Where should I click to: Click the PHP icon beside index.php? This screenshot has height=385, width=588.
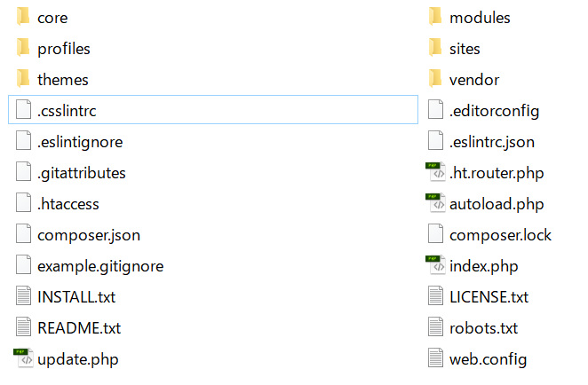pos(435,265)
